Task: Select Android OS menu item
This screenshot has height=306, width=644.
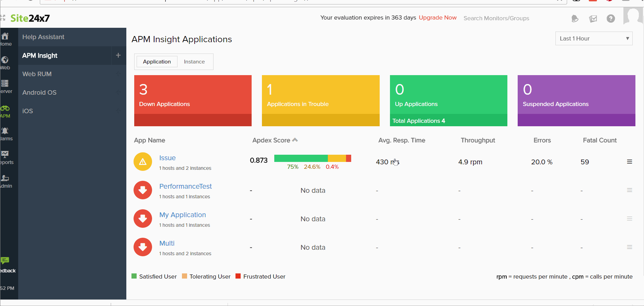Action: tap(39, 93)
